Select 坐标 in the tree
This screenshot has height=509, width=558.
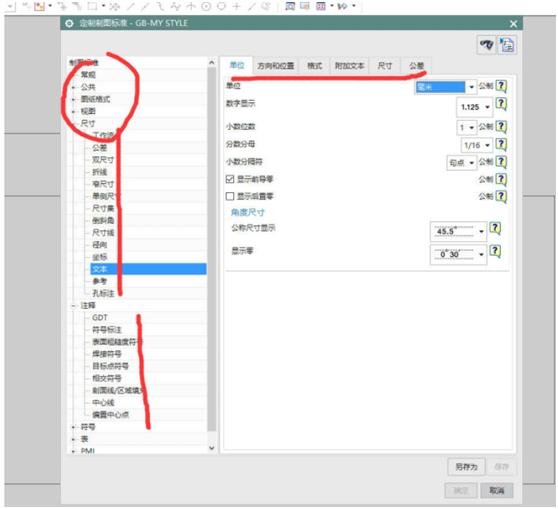[x=99, y=257]
